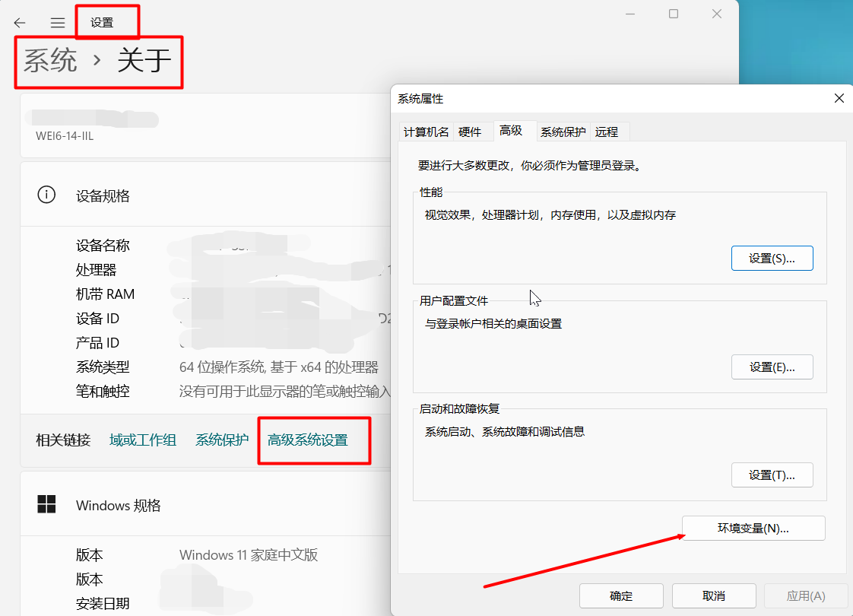Click the 用户配置文件 group label
The width and height of the screenshot is (853, 616).
coord(454,301)
